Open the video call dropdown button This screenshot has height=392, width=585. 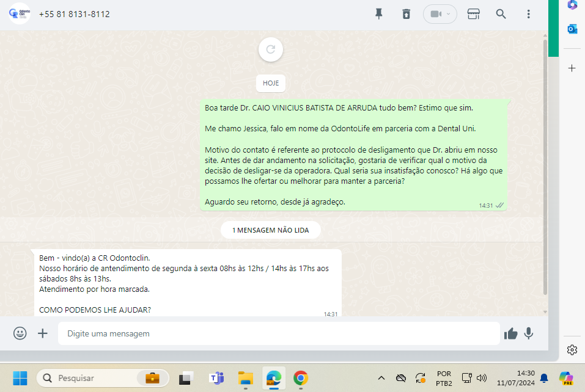440,14
